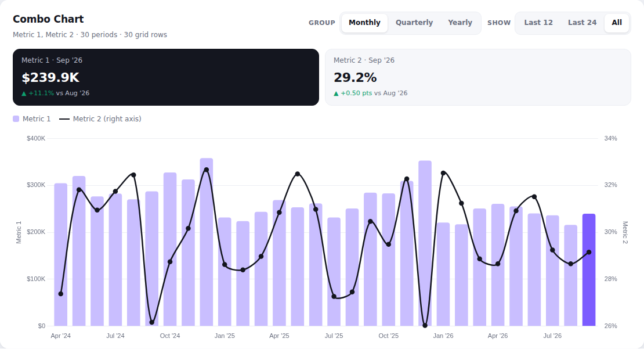Click the "34%" right axis label
This screenshot has width=644, height=349.
point(611,139)
